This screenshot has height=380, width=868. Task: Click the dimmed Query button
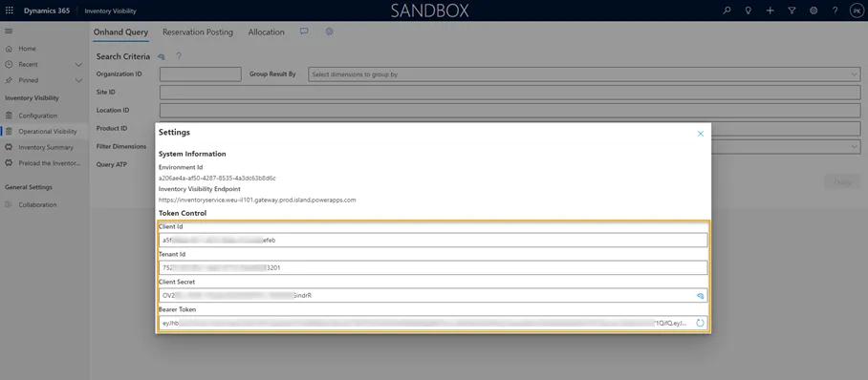pos(842,182)
